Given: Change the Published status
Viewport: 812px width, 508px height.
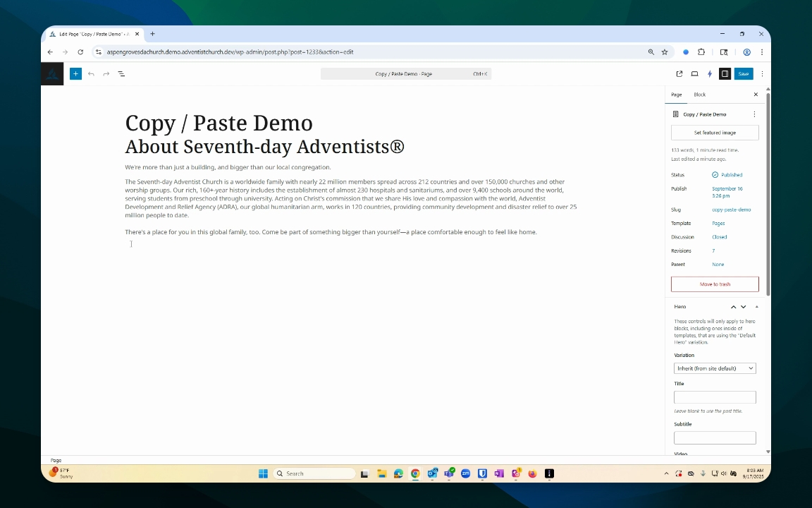Looking at the screenshot, I should click(727, 175).
